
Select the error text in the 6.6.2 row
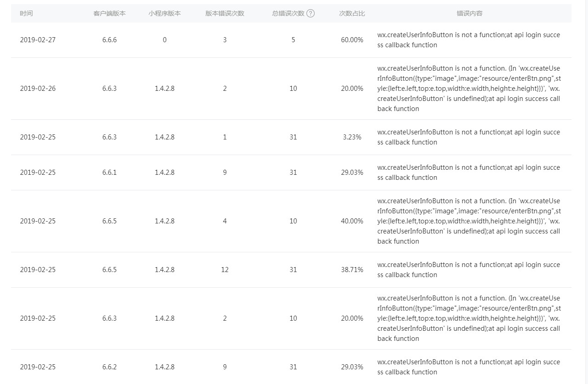469,367
